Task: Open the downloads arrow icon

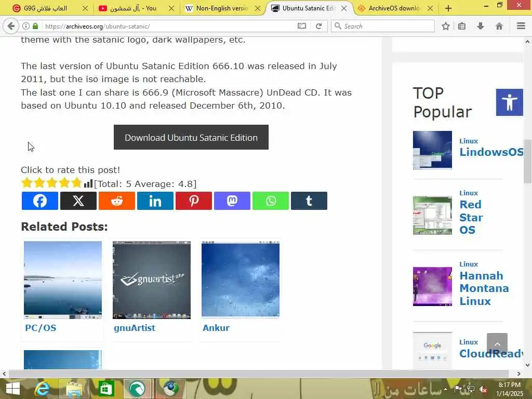Action: pos(481,26)
